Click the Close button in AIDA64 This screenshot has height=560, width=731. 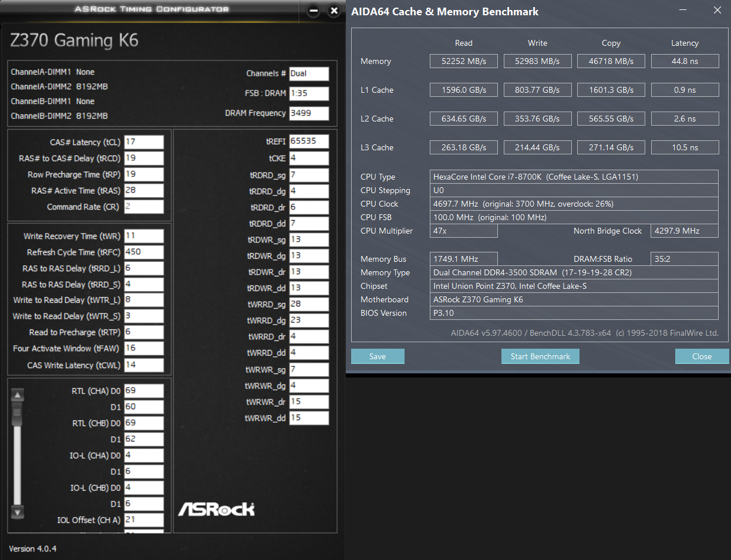point(702,356)
